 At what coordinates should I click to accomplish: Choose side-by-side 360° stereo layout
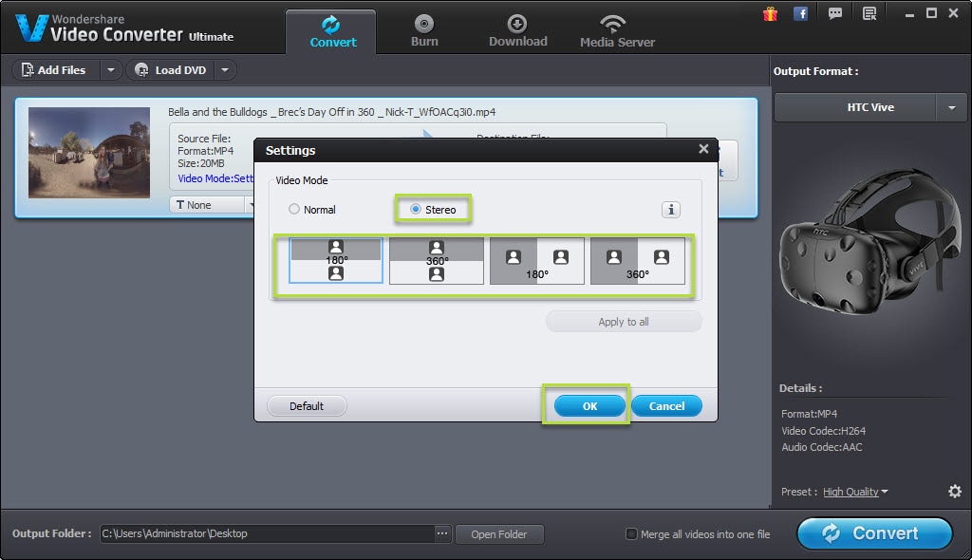[637, 260]
